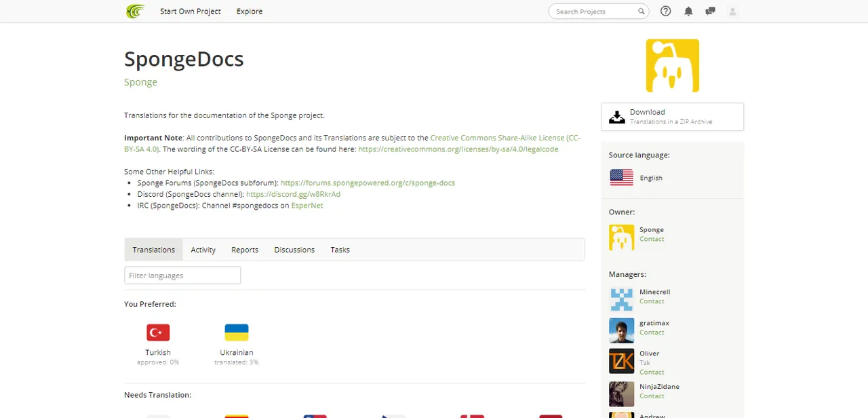Screen dimensions: 868x418
Task: Open the Creative Commons Share-Alike License link
Action: tap(353, 143)
